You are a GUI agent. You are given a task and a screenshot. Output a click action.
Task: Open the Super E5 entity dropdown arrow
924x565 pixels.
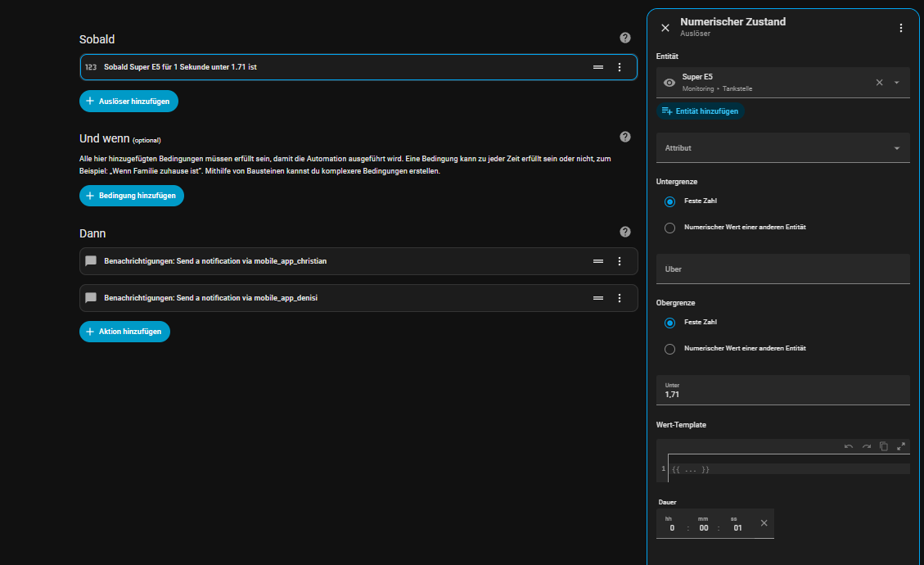coord(897,83)
